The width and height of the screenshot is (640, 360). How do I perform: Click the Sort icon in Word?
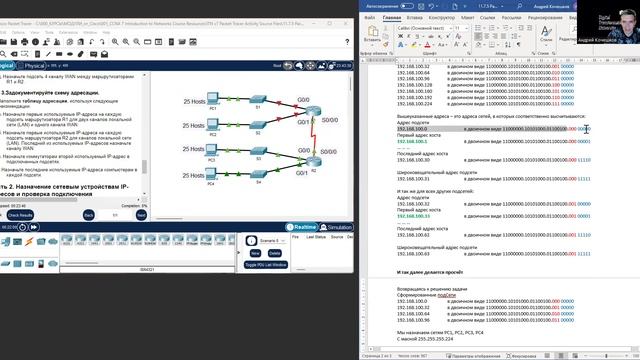tap(508, 45)
